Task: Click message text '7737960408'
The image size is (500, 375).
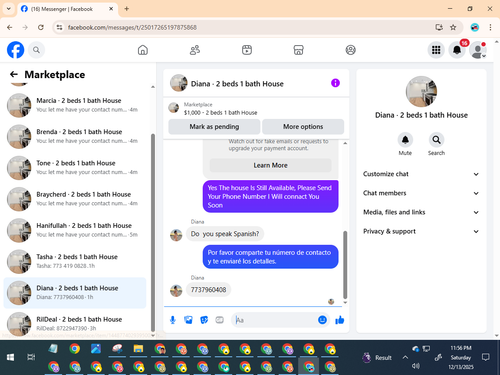Action: point(208,290)
